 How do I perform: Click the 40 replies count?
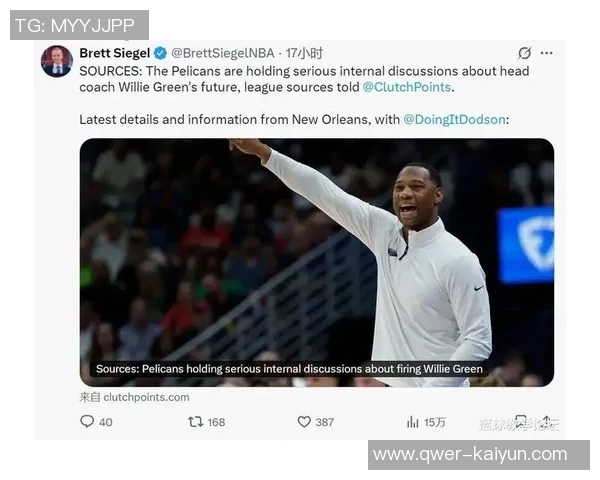point(106,422)
